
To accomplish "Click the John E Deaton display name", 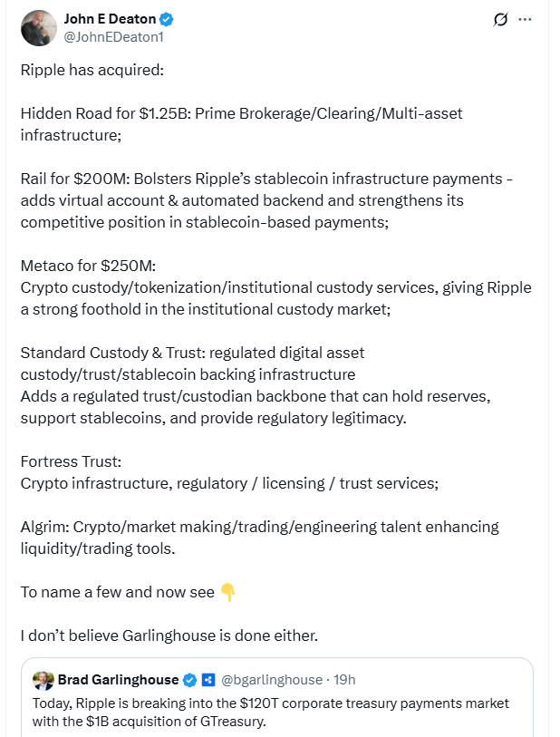I will click(107, 20).
